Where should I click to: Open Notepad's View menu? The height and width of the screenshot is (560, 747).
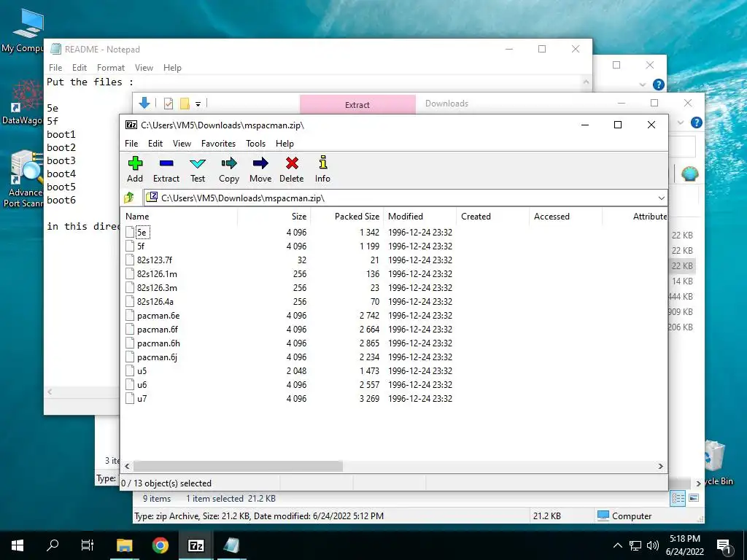coord(144,68)
